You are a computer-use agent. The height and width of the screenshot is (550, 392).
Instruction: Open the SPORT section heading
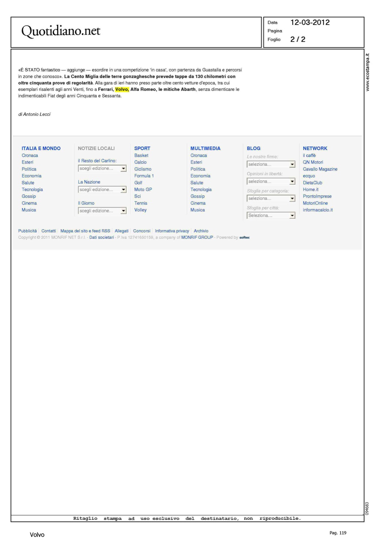tap(142, 148)
